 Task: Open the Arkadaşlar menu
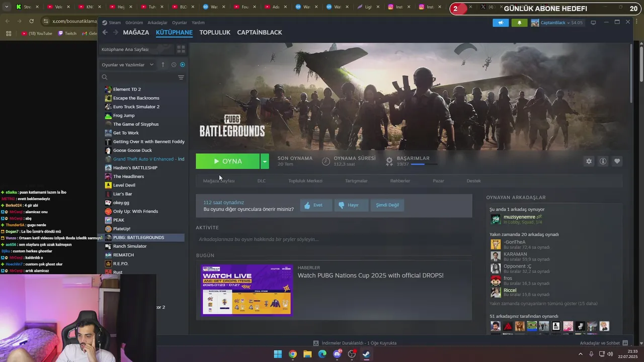157,23
